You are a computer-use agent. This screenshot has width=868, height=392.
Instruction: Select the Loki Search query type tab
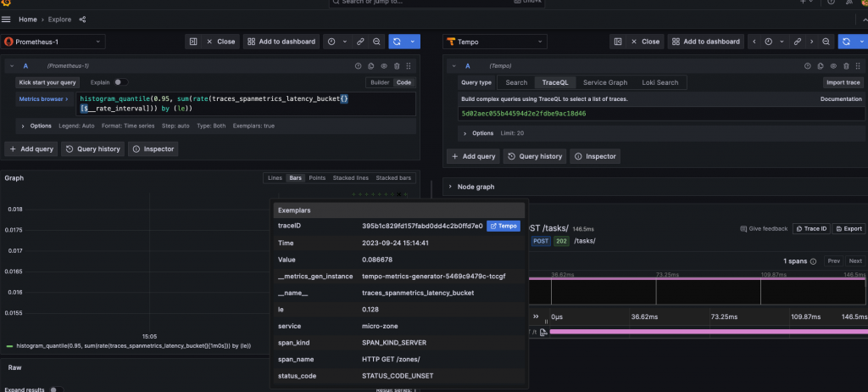659,82
